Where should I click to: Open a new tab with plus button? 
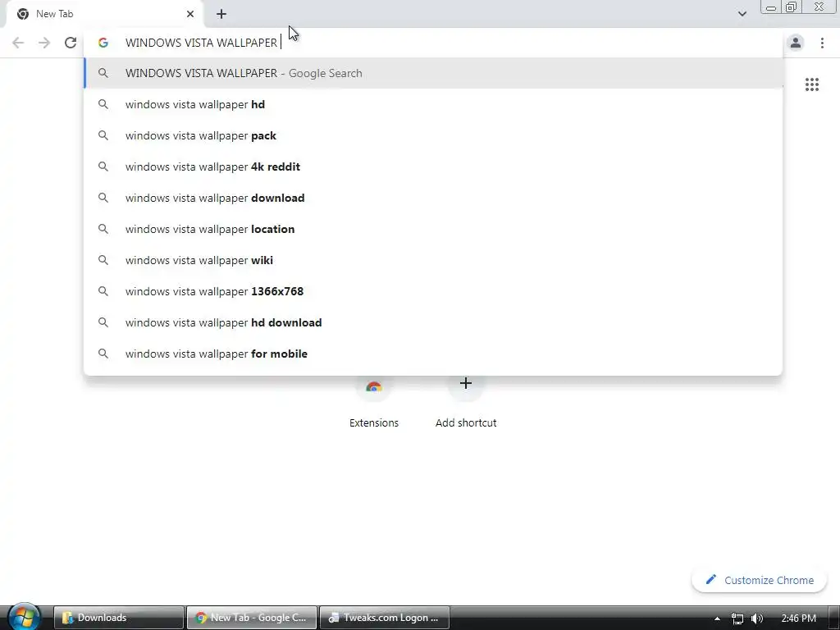tap(221, 14)
